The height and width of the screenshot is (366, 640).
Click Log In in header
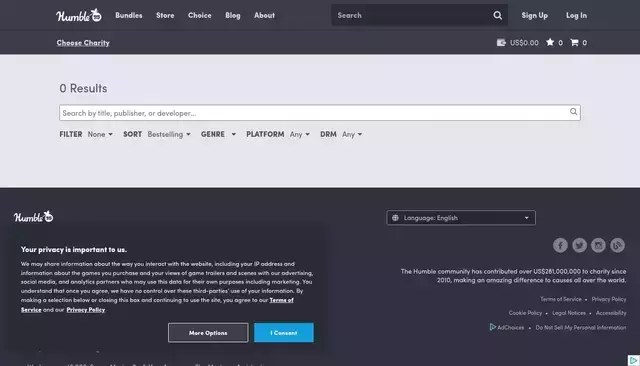[x=576, y=16]
